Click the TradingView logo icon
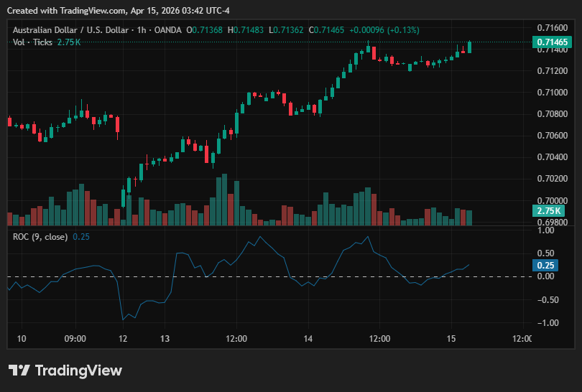This screenshot has width=582, height=392. 19,370
